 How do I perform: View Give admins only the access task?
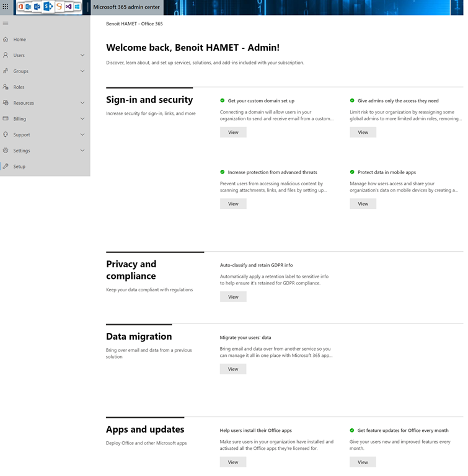[x=363, y=133]
